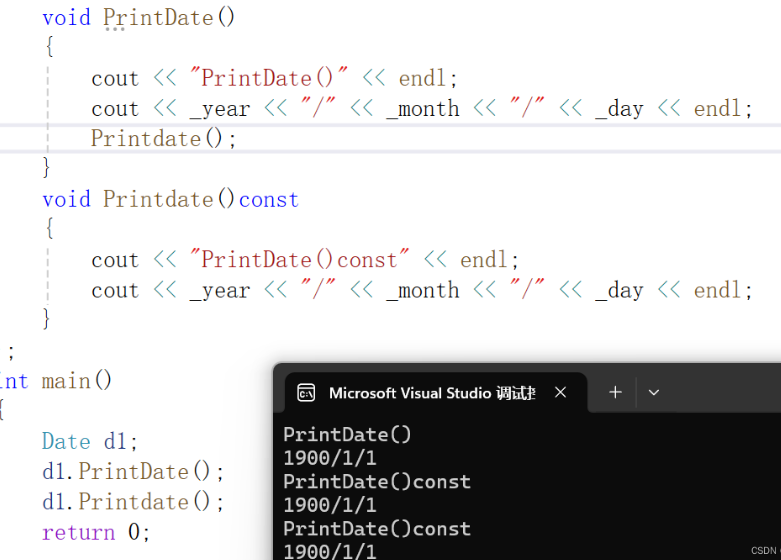Click the void PrintDate() declaration
This screenshot has height=560, width=781.
tap(138, 17)
